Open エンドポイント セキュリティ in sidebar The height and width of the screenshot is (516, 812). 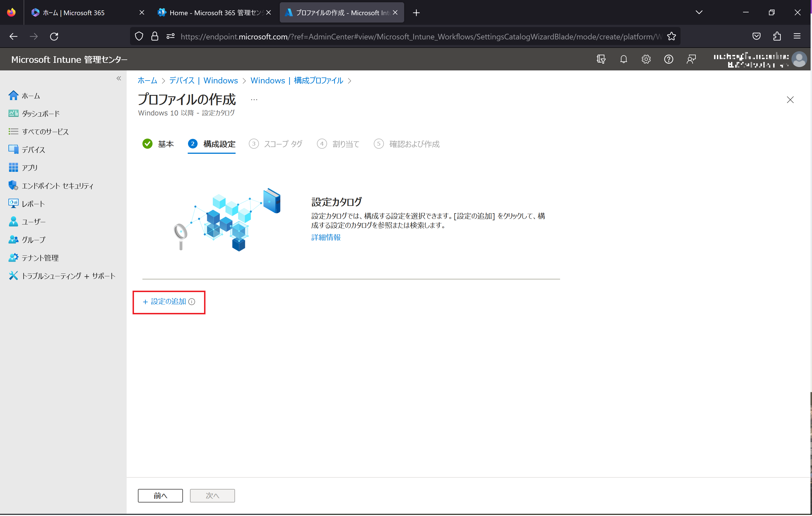(x=51, y=186)
